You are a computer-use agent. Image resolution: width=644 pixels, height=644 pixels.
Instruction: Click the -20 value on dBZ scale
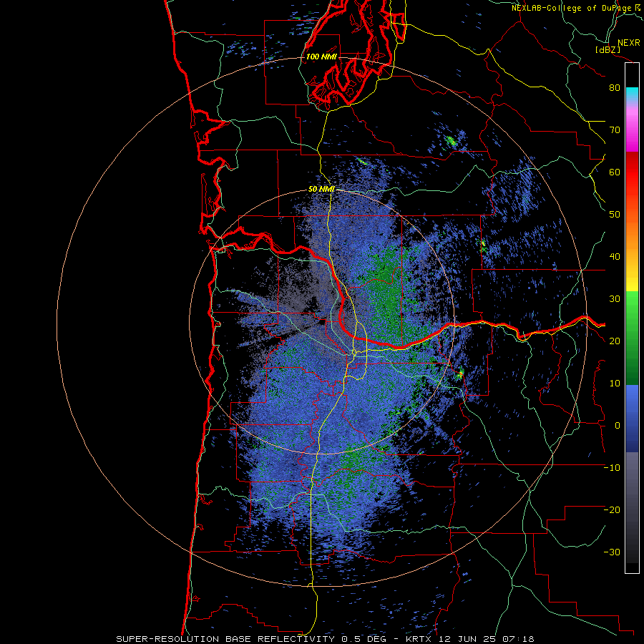pos(612,510)
